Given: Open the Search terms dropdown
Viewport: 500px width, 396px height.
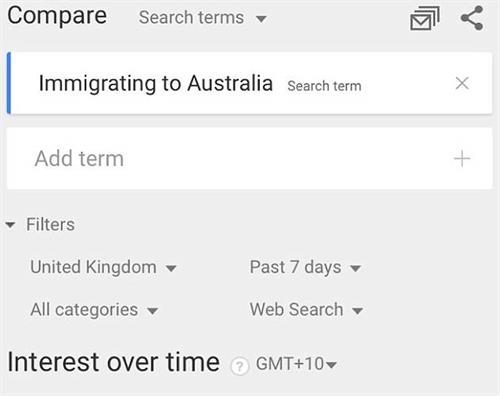Looking at the screenshot, I should pyautogui.click(x=203, y=18).
